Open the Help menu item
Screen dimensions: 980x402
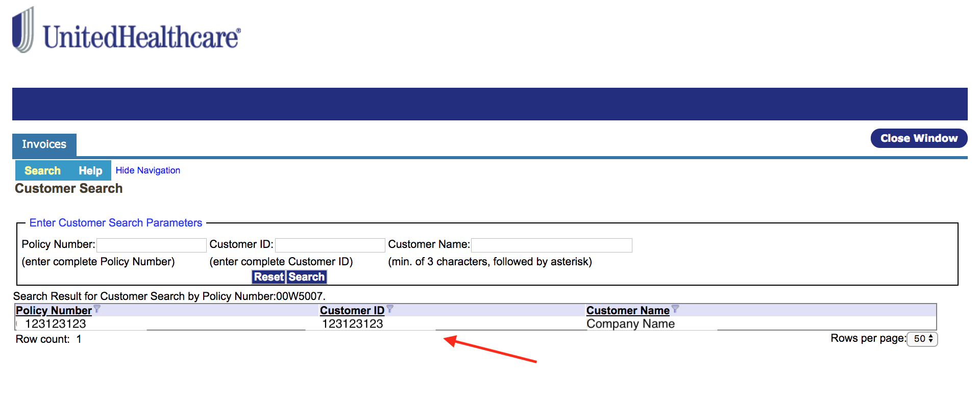point(90,170)
